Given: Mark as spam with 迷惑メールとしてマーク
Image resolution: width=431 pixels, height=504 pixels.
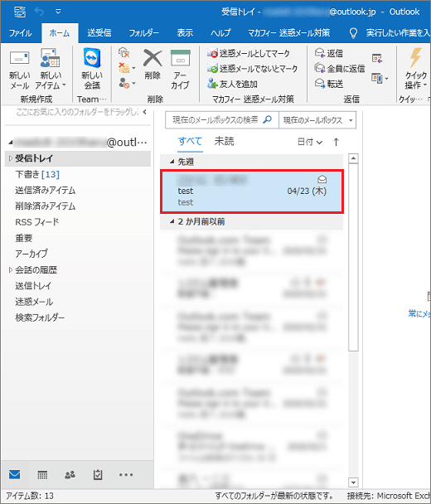Looking at the screenshot, I should (x=248, y=53).
